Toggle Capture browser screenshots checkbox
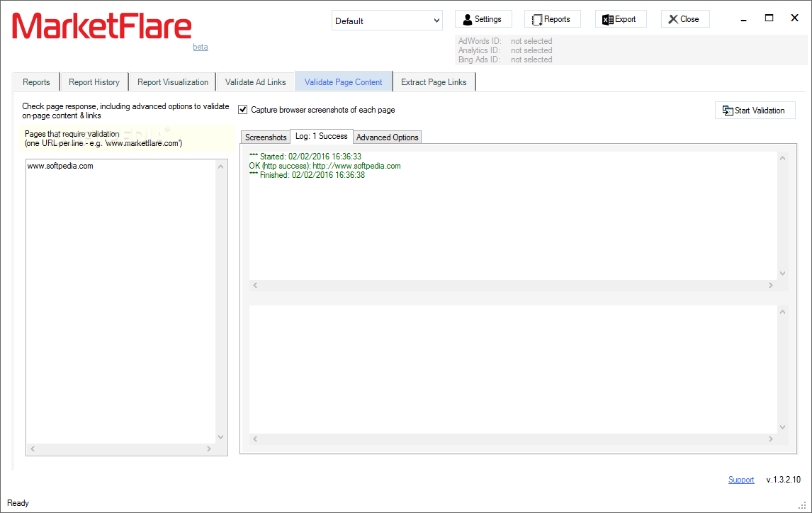The image size is (812, 513). coord(242,110)
